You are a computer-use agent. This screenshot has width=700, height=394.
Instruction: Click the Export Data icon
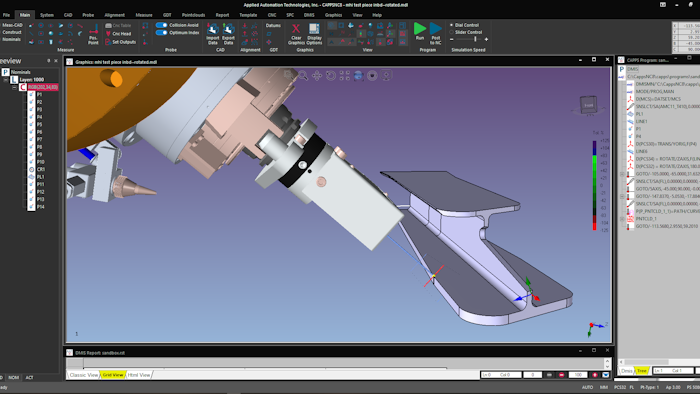coord(229,29)
